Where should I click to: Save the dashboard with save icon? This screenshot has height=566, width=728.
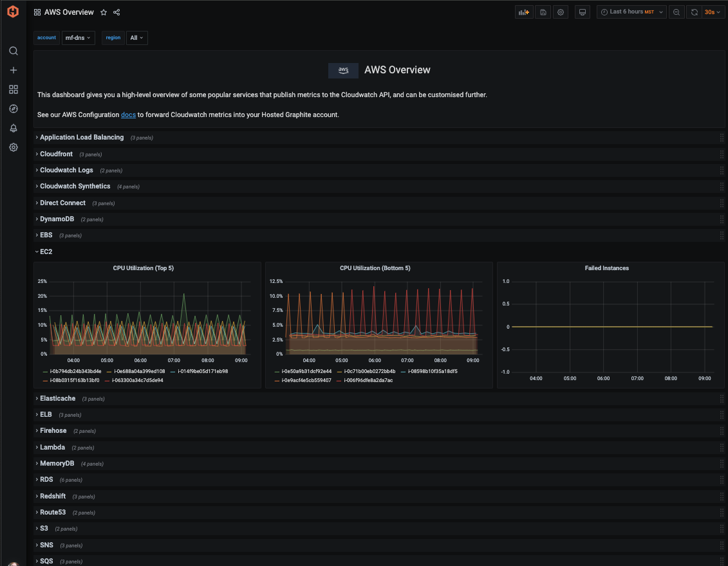pyautogui.click(x=543, y=12)
